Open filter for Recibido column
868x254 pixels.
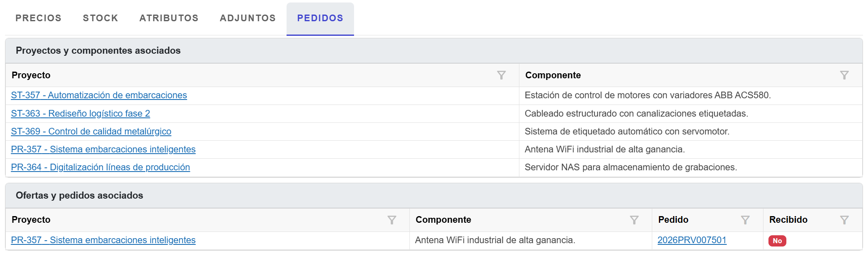tap(844, 220)
